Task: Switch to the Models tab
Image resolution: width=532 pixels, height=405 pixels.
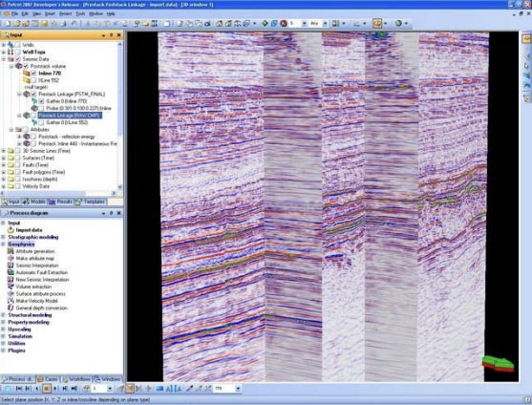Action: click(34, 202)
